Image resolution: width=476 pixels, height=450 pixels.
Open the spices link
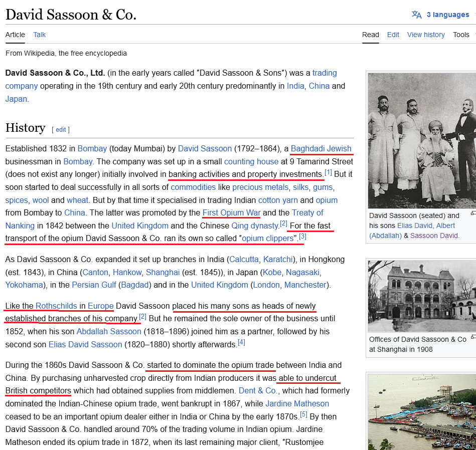17,200
